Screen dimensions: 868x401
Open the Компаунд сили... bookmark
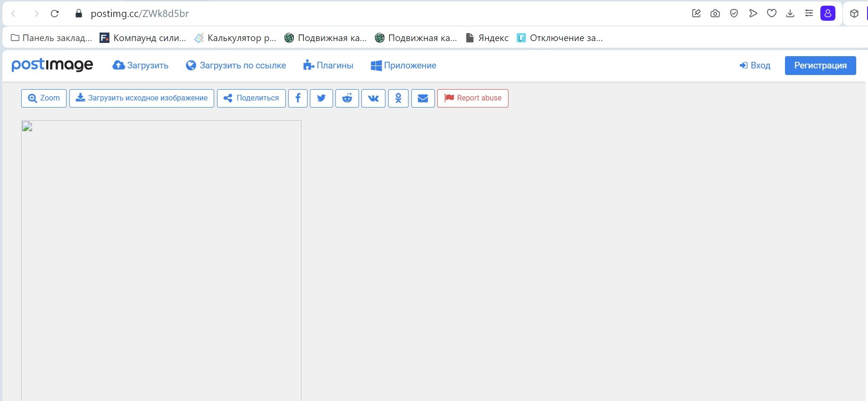click(x=143, y=38)
